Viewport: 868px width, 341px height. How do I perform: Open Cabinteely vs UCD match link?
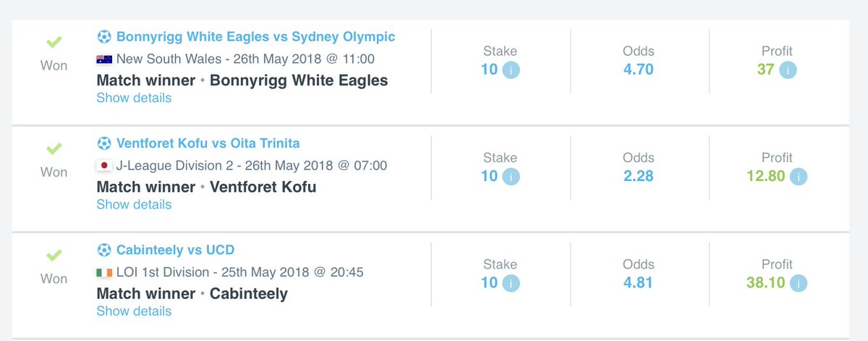pyautogui.click(x=175, y=250)
